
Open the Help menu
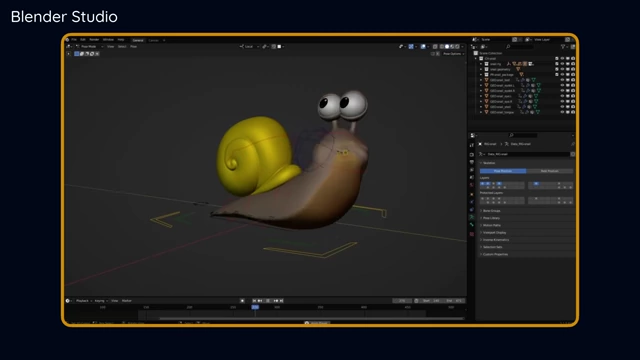tap(121, 40)
